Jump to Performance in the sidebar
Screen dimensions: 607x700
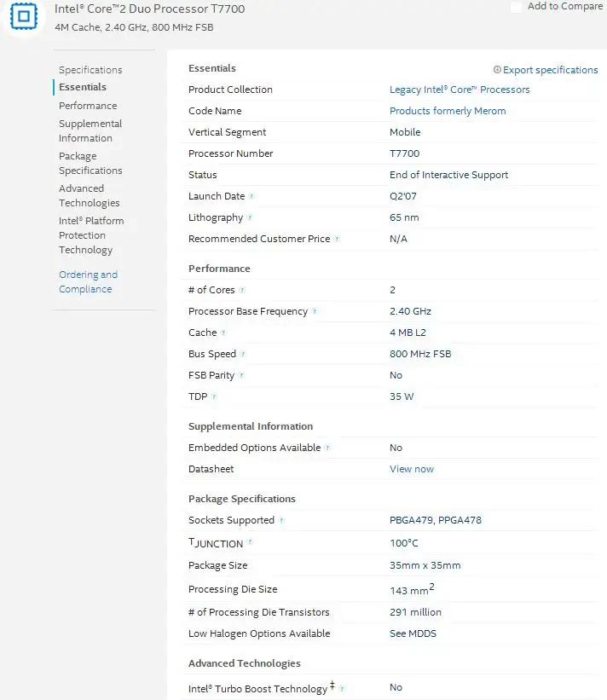click(x=88, y=106)
